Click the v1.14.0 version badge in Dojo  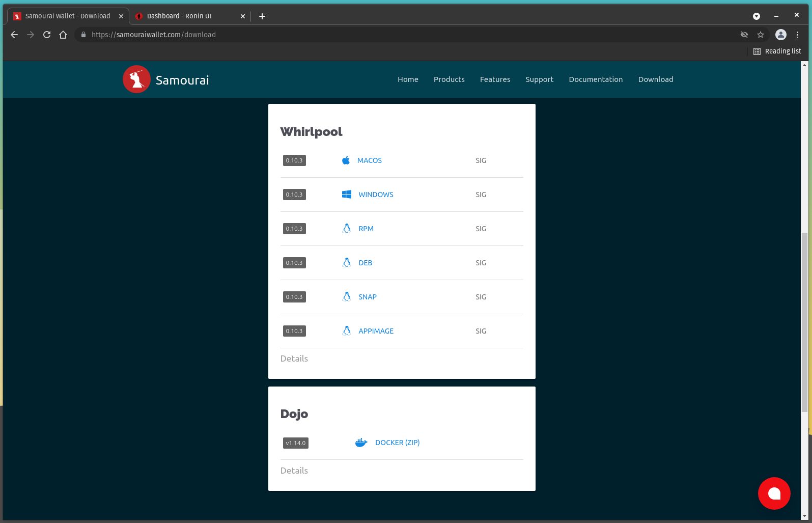[x=296, y=443]
